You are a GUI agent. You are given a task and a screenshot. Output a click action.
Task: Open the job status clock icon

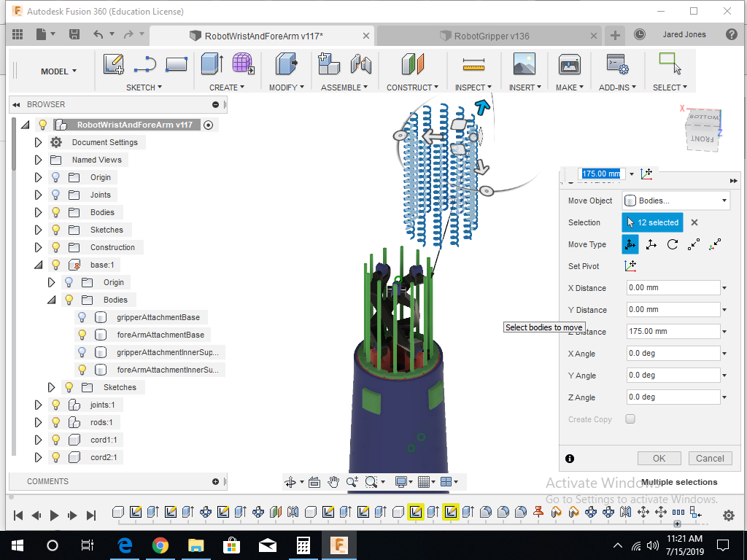click(639, 34)
